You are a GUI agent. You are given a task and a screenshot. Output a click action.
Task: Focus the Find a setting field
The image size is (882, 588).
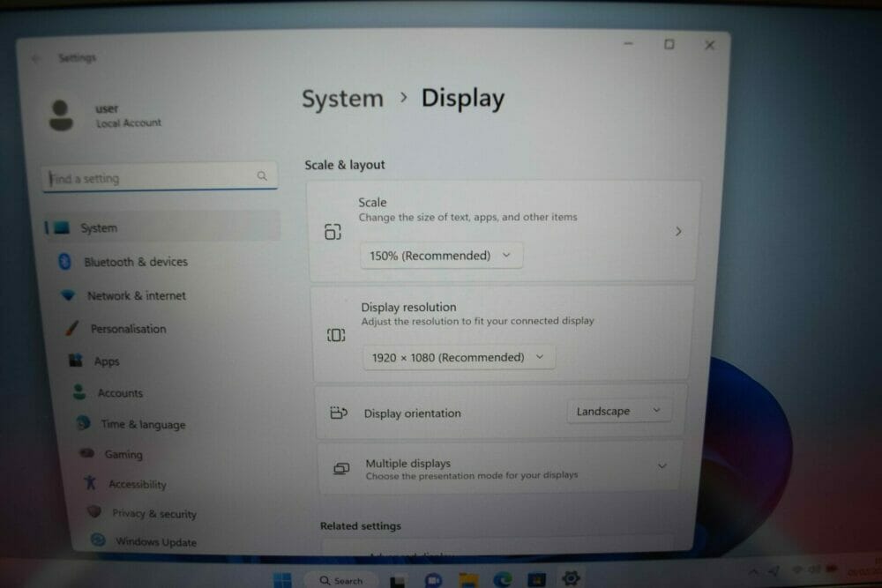coord(160,177)
